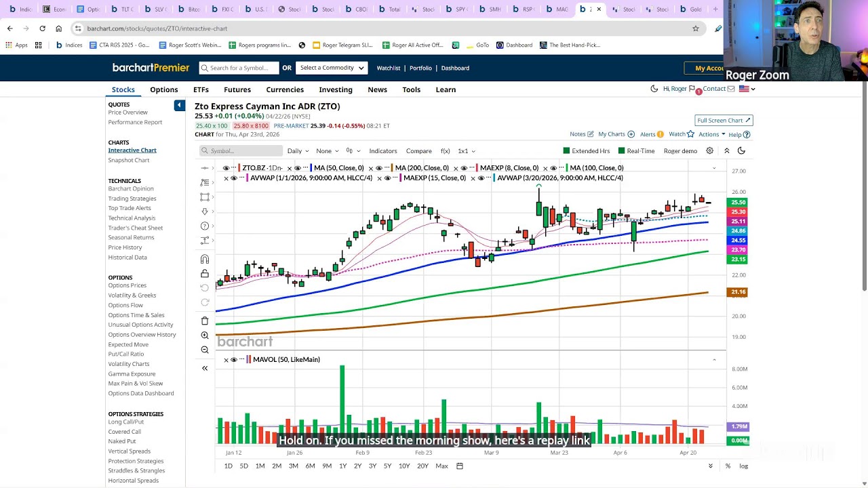Open the question mark annotation tool
Image resolution: width=868 pixels, height=488 pixels.
pyautogui.click(x=205, y=226)
